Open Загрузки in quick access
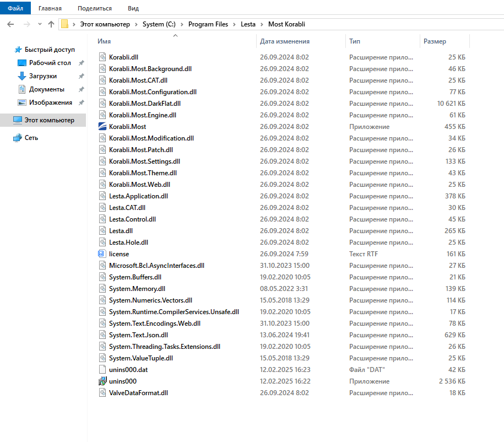The height and width of the screenshot is (442, 504). 43,76
